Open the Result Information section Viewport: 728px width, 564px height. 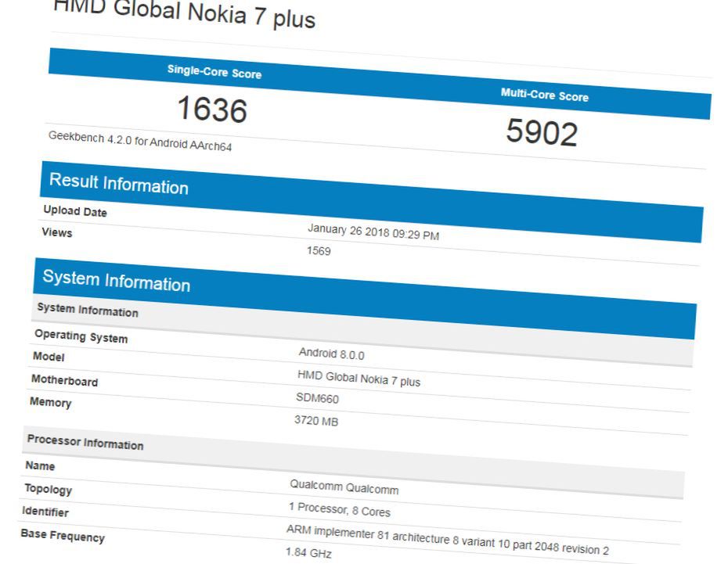point(117,184)
